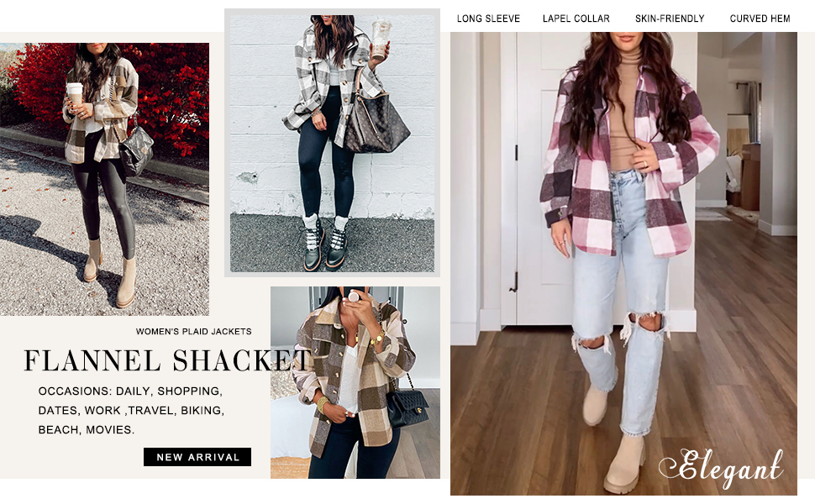Viewport: 815px width, 504px height.
Task: Click the iced coffee cup in gray photo
Action: click(x=381, y=39)
